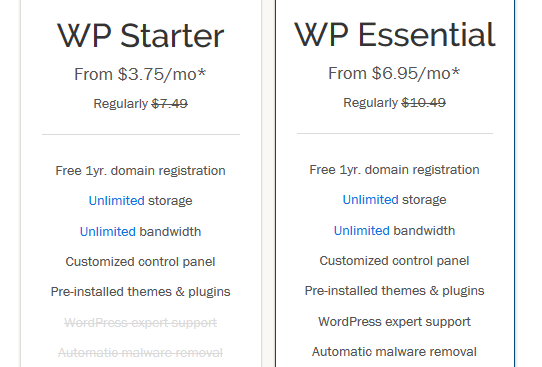
Task: Open Unlimited storage link in WP Essential
Action: tap(371, 199)
